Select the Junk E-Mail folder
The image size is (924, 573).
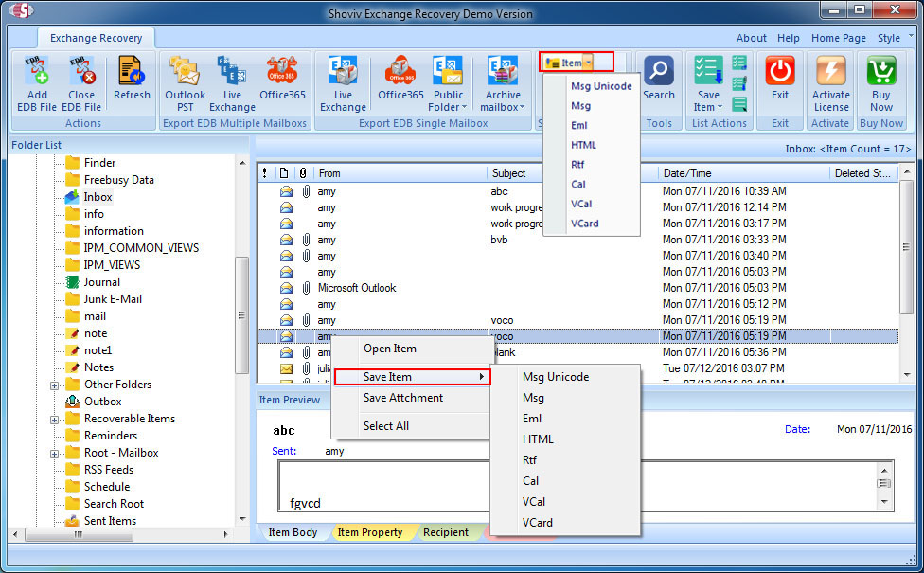pyautogui.click(x=112, y=299)
